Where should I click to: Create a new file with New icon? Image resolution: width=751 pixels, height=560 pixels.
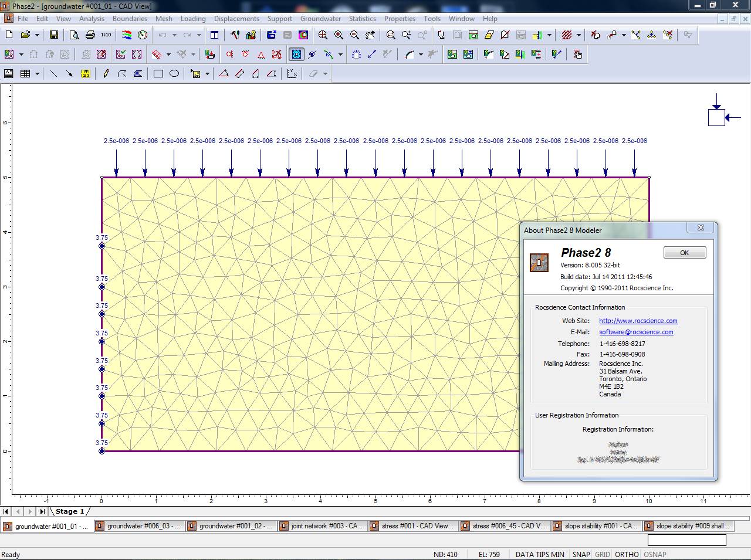(x=9, y=35)
